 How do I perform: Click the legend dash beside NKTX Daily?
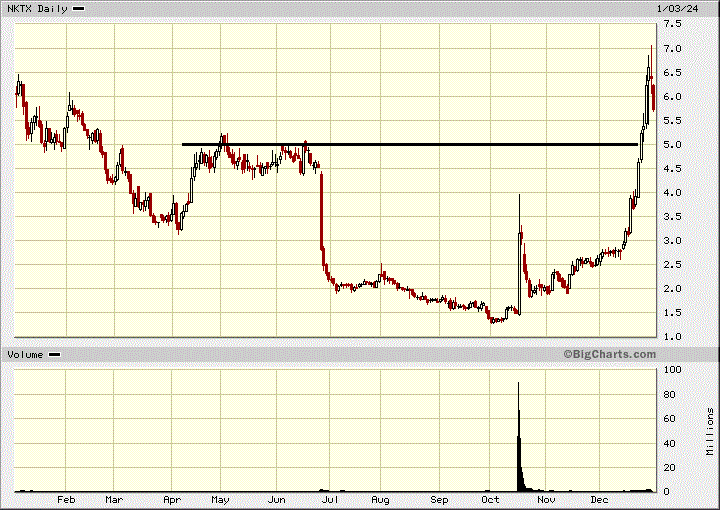click(79, 9)
